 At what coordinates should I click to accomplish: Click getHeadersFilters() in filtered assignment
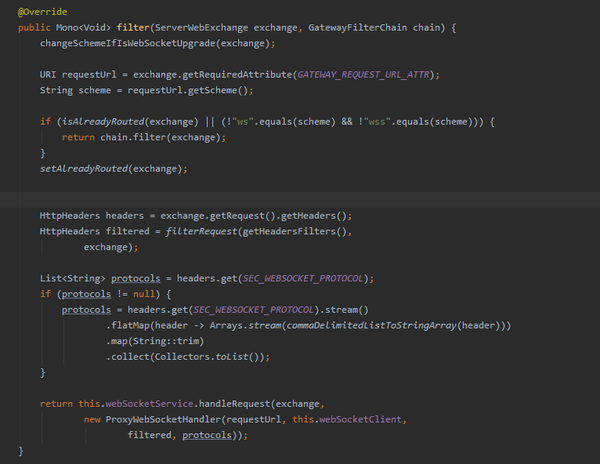pos(295,231)
